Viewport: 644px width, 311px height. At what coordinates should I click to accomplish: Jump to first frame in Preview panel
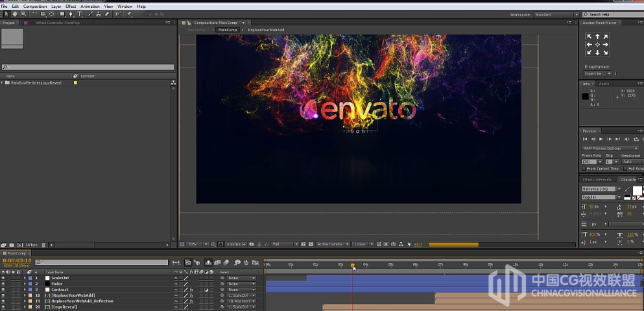pyautogui.click(x=585, y=139)
